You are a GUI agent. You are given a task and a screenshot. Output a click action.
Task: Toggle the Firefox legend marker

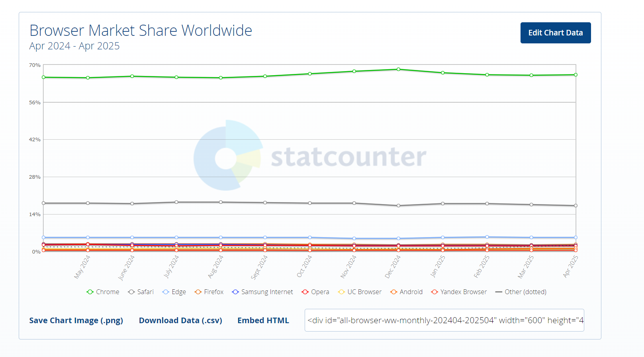point(198,292)
